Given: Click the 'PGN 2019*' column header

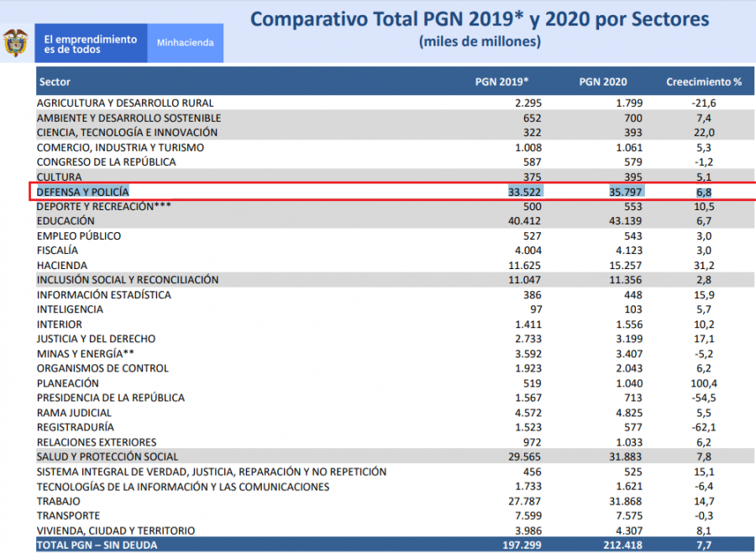Looking at the screenshot, I should 501,82.
